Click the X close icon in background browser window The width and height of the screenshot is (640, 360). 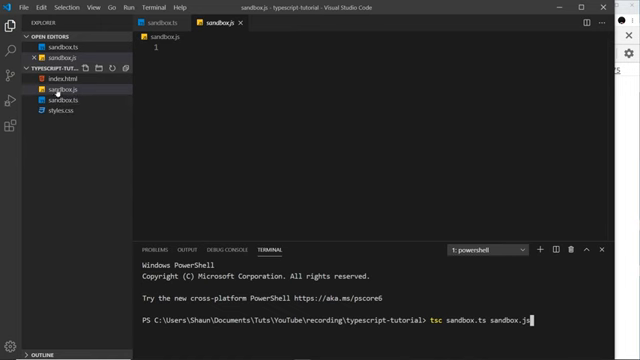click(629, 36)
